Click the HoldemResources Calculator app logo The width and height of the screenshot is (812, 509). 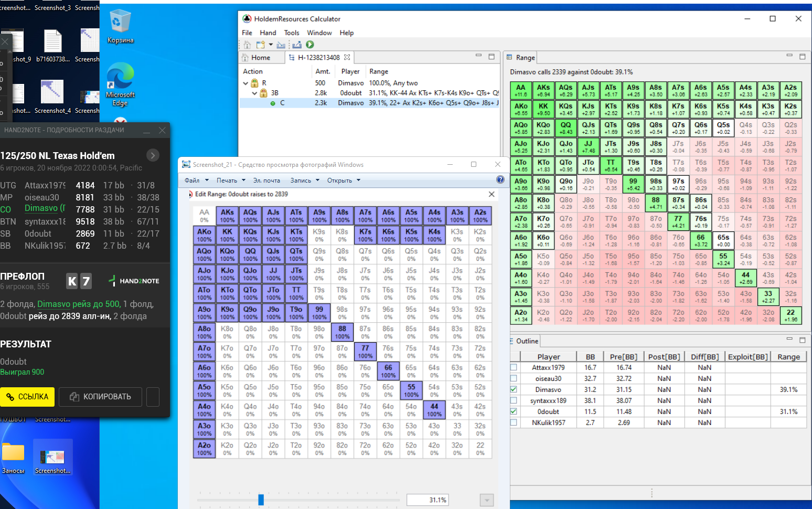point(247,19)
